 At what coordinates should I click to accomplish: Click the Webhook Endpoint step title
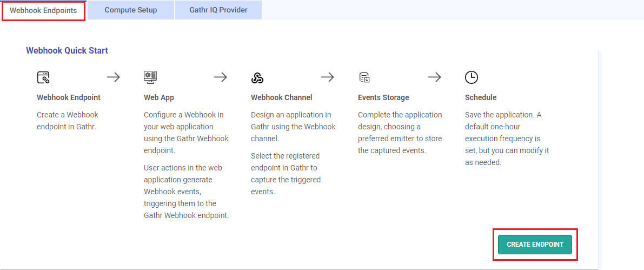click(69, 97)
